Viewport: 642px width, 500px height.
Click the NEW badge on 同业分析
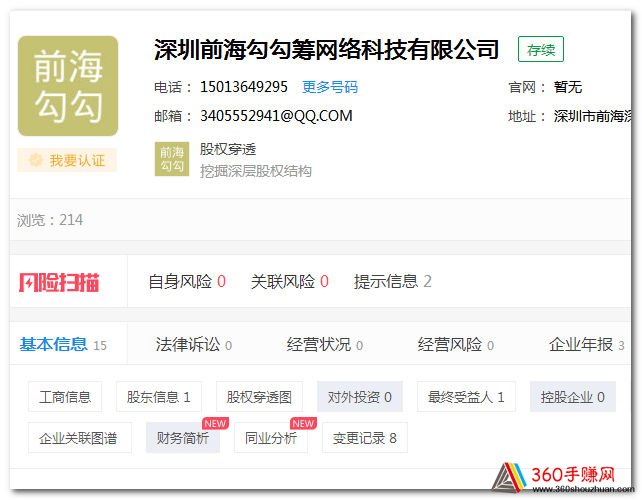tap(303, 423)
